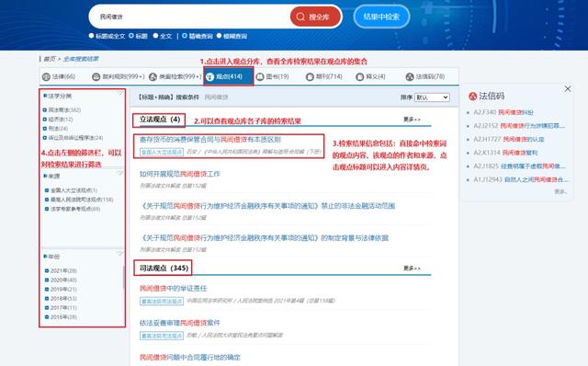The height and width of the screenshot is (366, 588).
Task: Click the square icon next to 2020年
Action: click(47, 280)
